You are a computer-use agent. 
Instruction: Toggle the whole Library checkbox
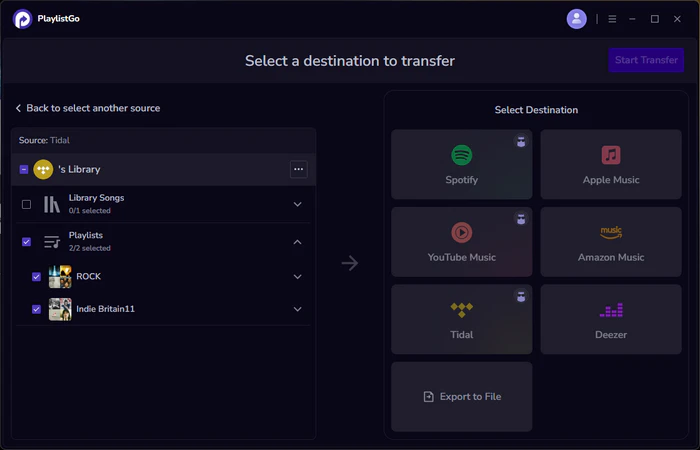tap(24, 169)
